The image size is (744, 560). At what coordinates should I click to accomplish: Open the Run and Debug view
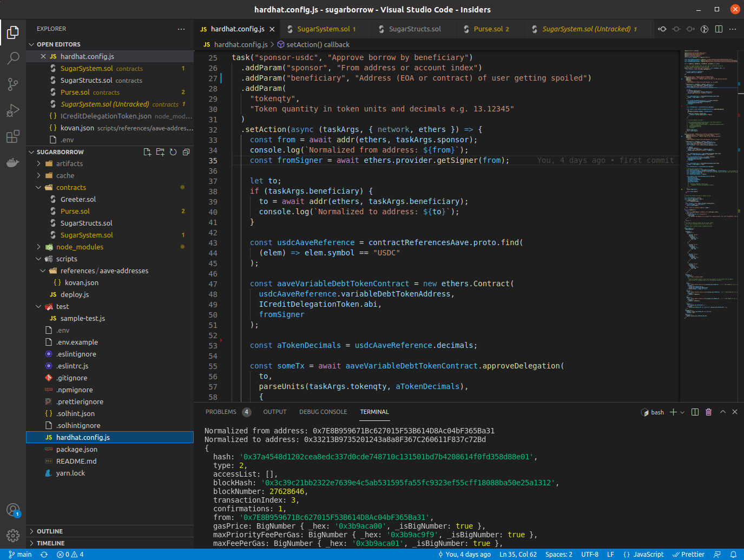pyautogui.click(x=13, y=110)
